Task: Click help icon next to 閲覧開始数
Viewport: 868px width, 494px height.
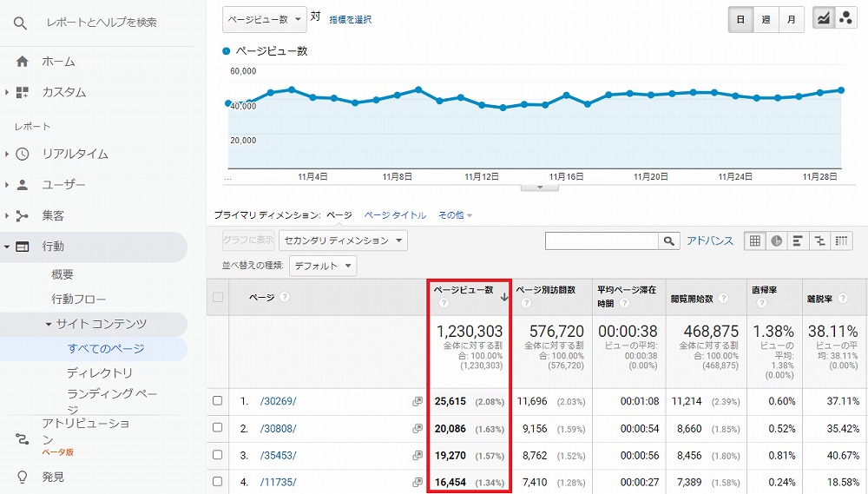Action: [x=723, y=299]
